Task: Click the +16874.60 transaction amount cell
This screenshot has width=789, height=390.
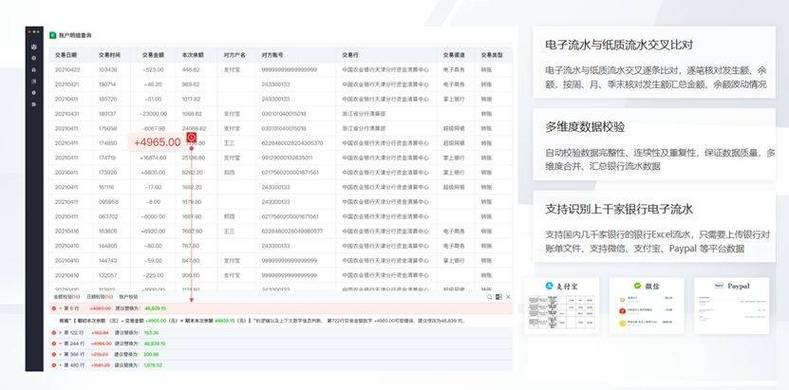Action: coord(153,158)
